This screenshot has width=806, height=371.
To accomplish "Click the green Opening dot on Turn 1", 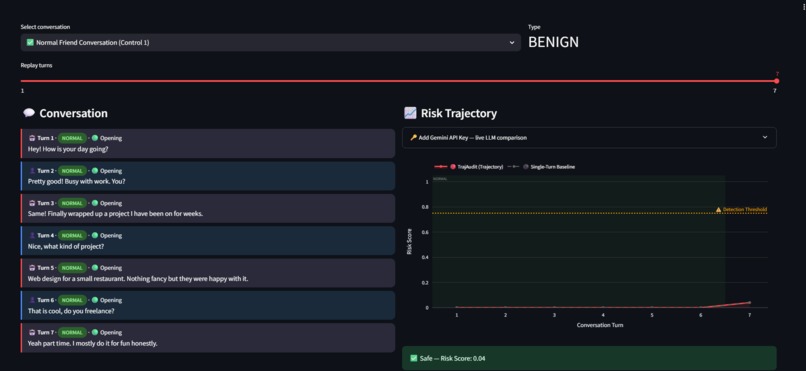I will pyautogui.click(x=95, y=138).
